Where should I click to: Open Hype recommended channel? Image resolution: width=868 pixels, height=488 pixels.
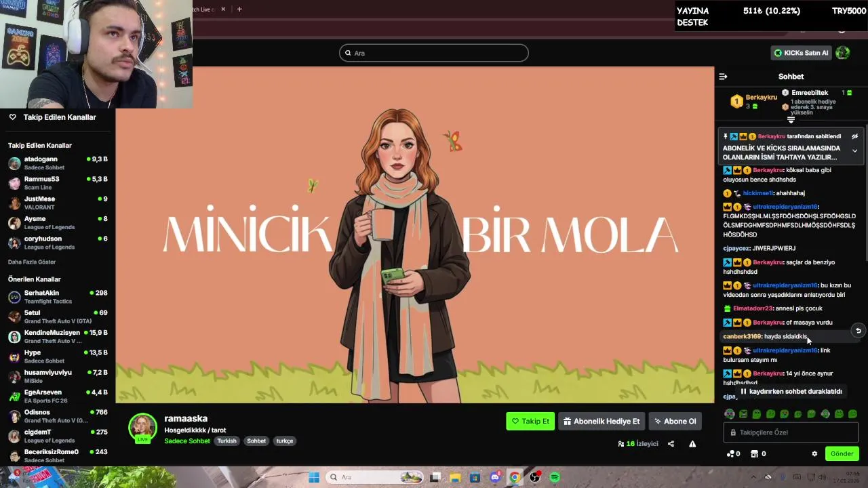pos(58,357)
